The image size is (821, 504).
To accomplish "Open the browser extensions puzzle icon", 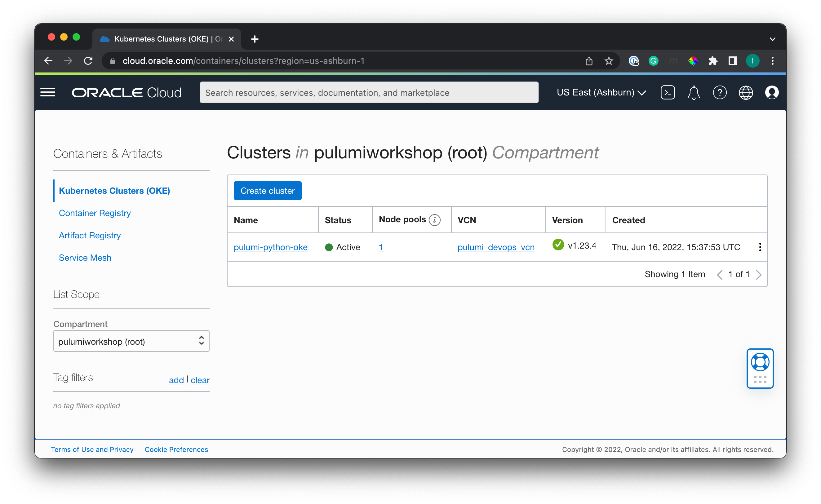I will (x=713, y=61).
